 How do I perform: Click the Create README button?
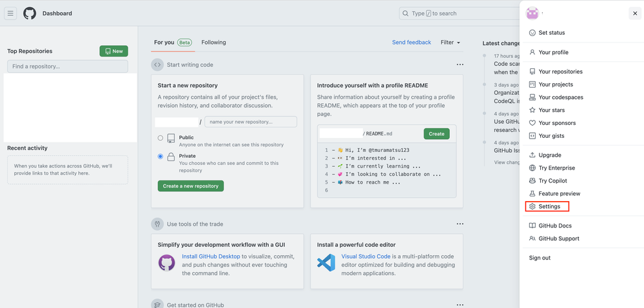pos(436,134)
